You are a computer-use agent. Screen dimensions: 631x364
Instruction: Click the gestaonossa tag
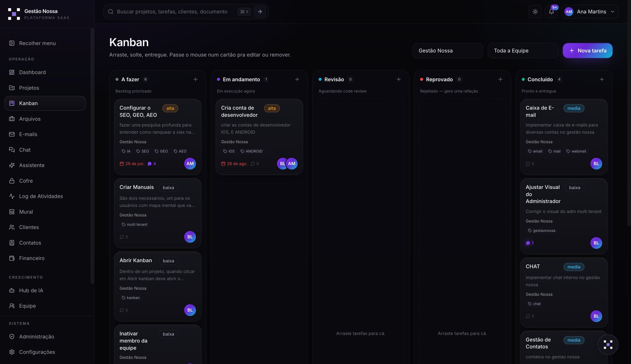[x=541, y=231]
